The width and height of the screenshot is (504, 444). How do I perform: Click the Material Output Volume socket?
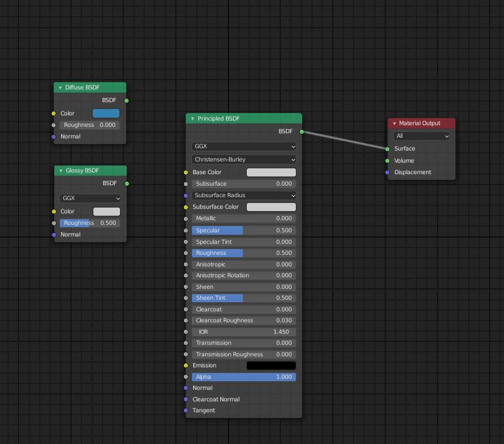pos(388,161)
